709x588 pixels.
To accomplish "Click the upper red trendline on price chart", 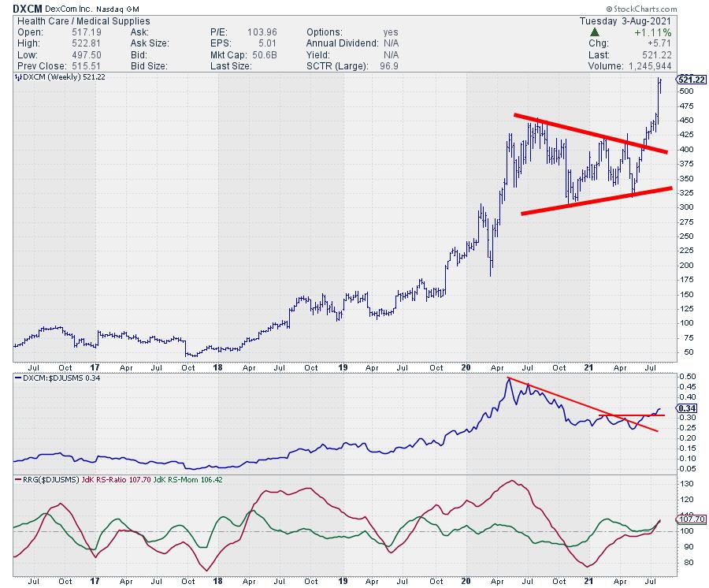I will pyautogui.click(x=591, y=134).
